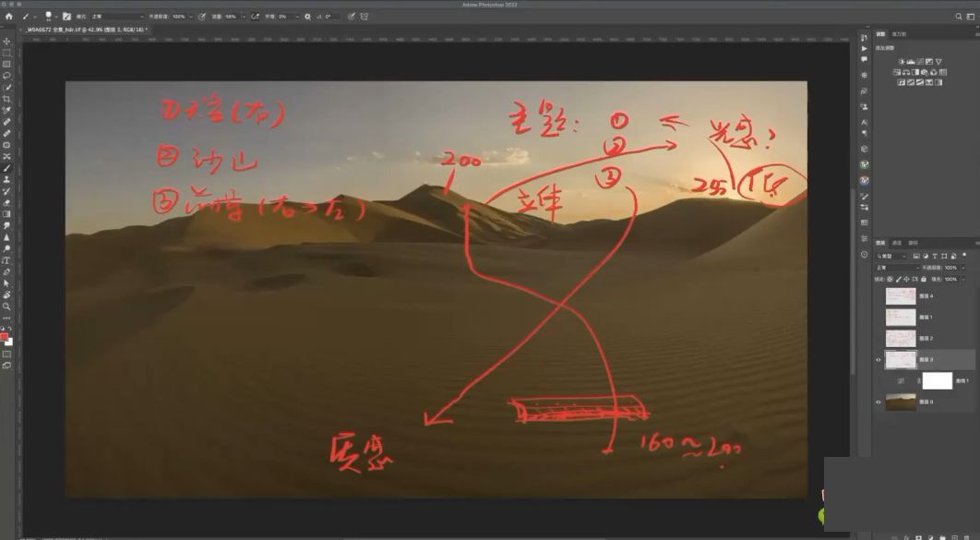Select the Crop tool
The height and width of the screenshot is (540, 980).
pos(6,99)
